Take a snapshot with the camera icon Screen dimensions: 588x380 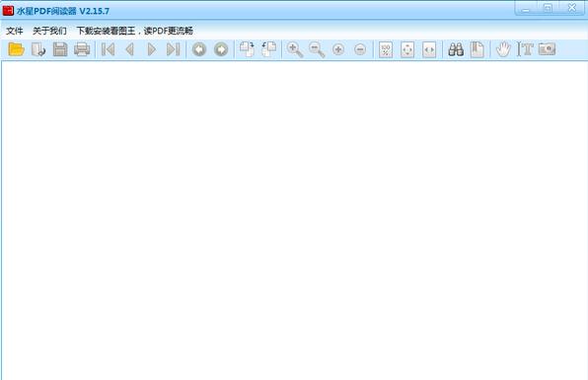547,49
